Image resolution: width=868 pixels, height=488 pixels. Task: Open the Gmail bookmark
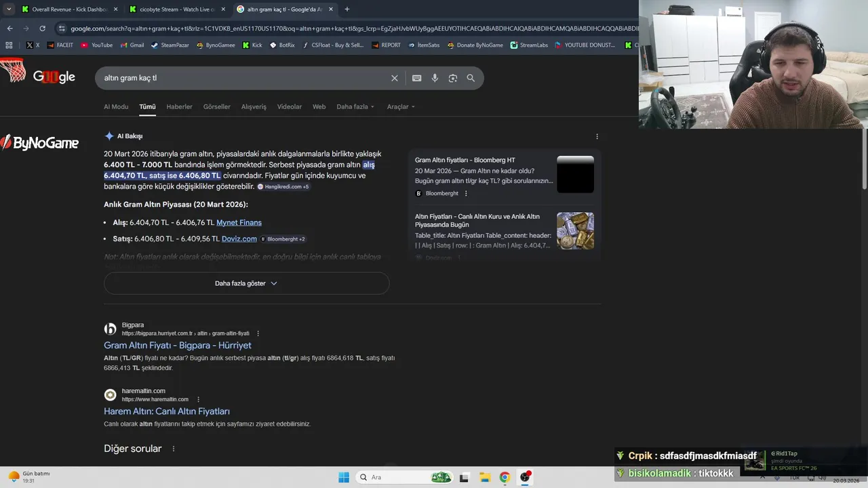tap(132, 45)
